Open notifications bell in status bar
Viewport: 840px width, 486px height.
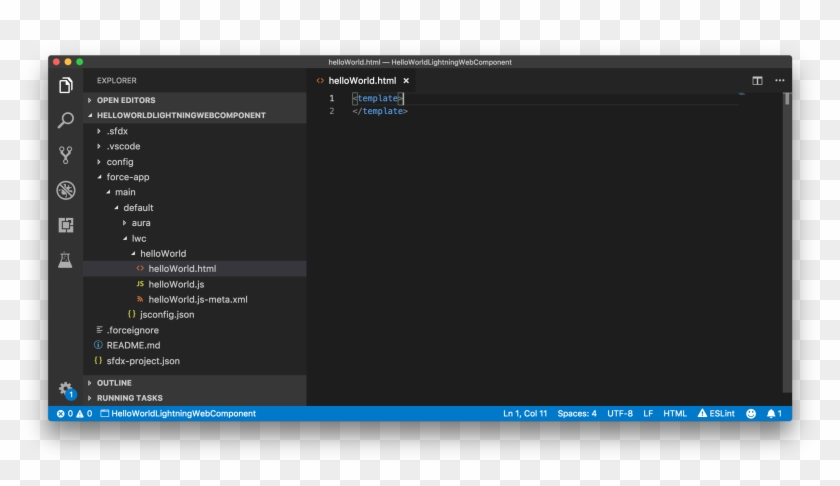(x=774, y=414)
